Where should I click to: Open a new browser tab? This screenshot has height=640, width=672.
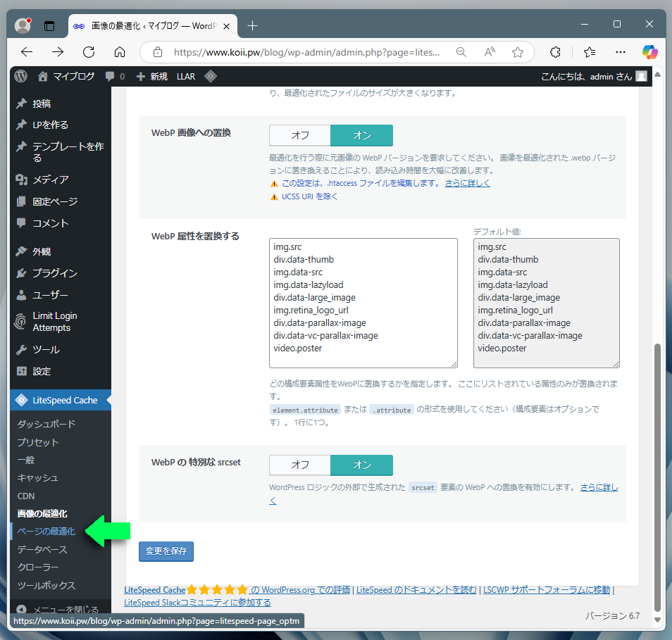252,26
